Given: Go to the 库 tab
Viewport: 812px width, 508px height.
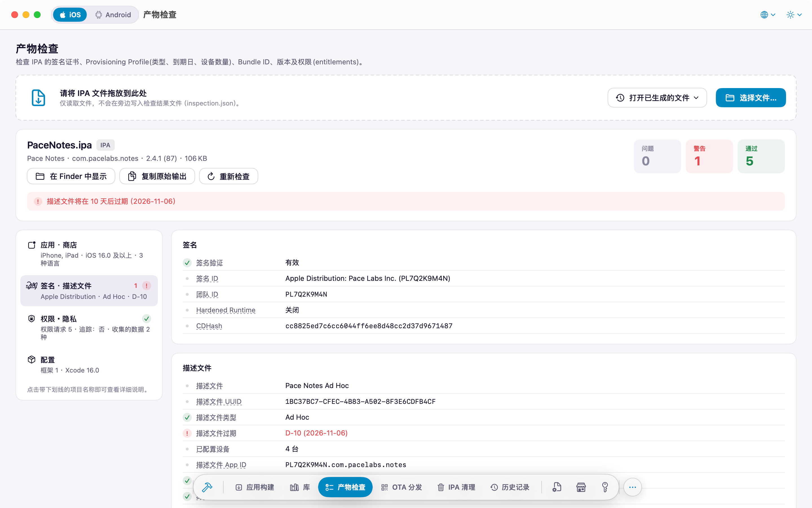Looking at the screenshot, I should pyautogui.click(x=300, y=487).
